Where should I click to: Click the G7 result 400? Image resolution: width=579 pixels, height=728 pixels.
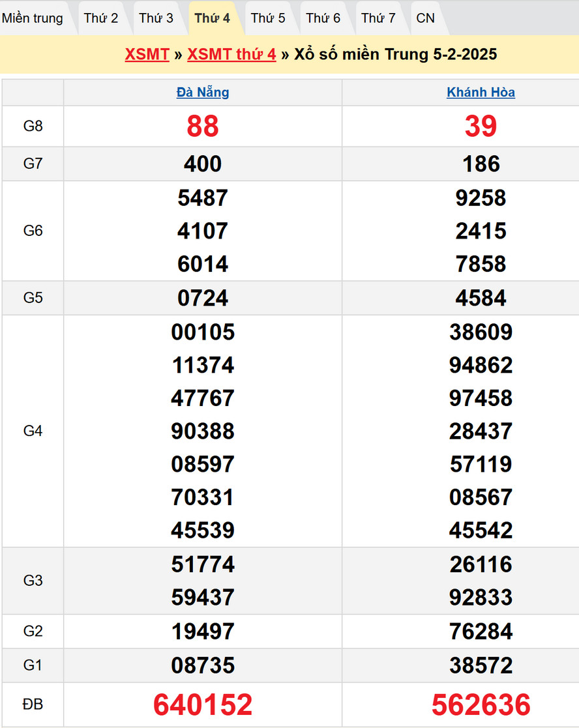point(203,164)
